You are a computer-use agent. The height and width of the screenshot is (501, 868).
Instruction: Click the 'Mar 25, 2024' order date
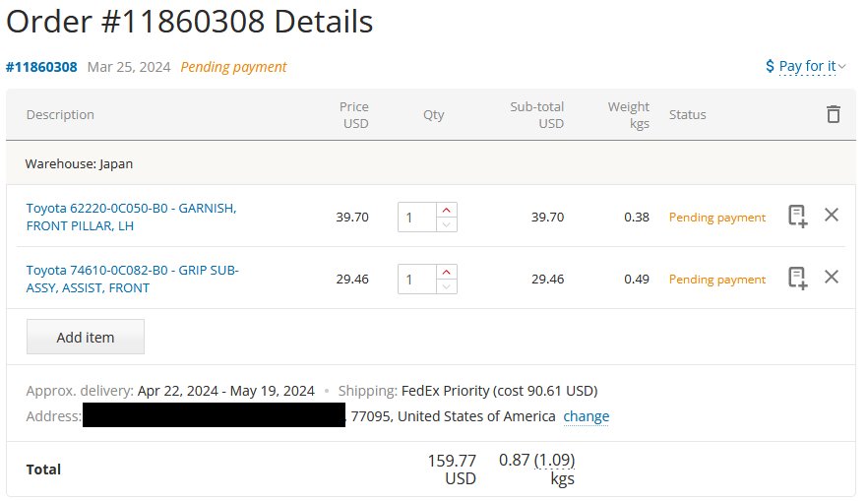[129, 67]
